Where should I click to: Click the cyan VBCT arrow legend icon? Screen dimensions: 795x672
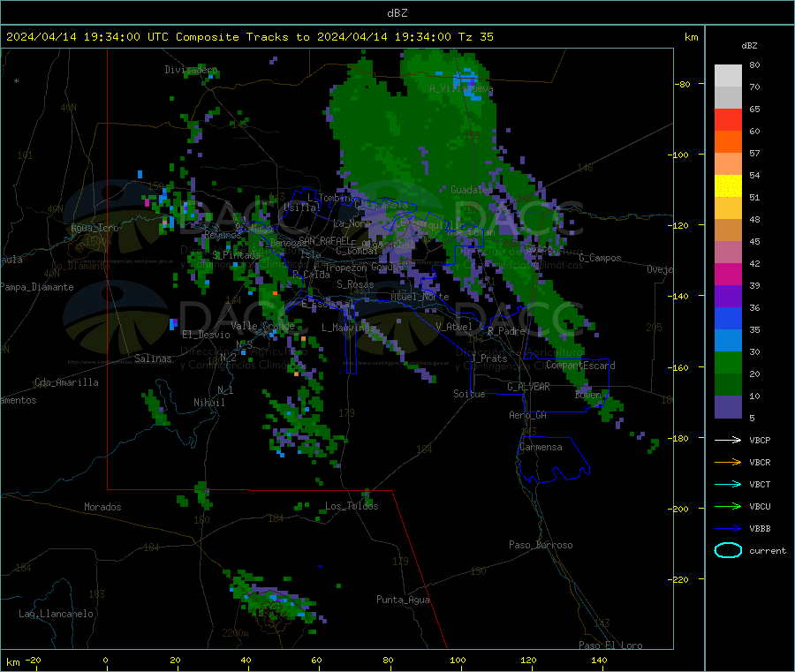728,484
